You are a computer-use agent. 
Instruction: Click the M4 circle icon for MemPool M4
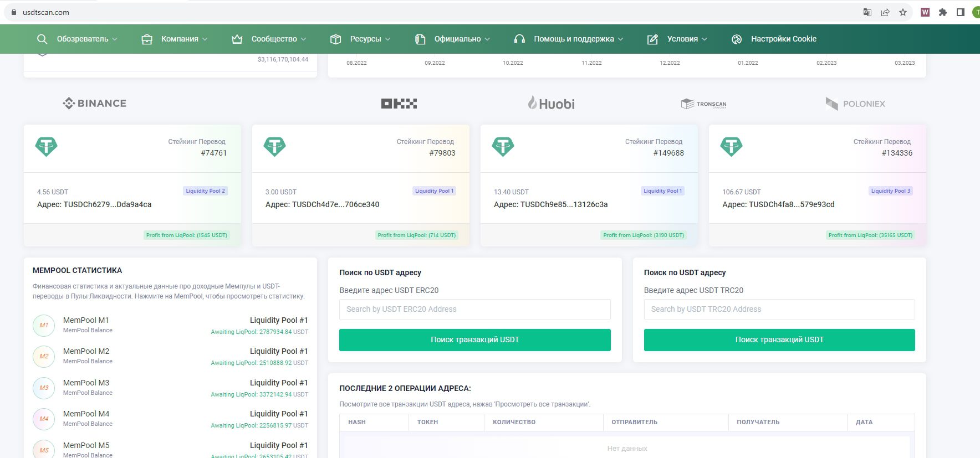(x=44, y=419)
